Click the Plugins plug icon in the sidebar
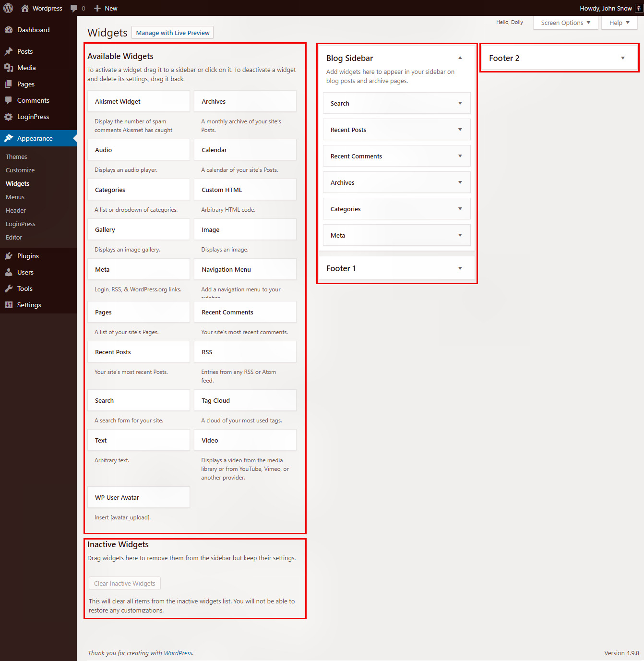This screenshot has width=644, height=661. [x=9, y=256]
